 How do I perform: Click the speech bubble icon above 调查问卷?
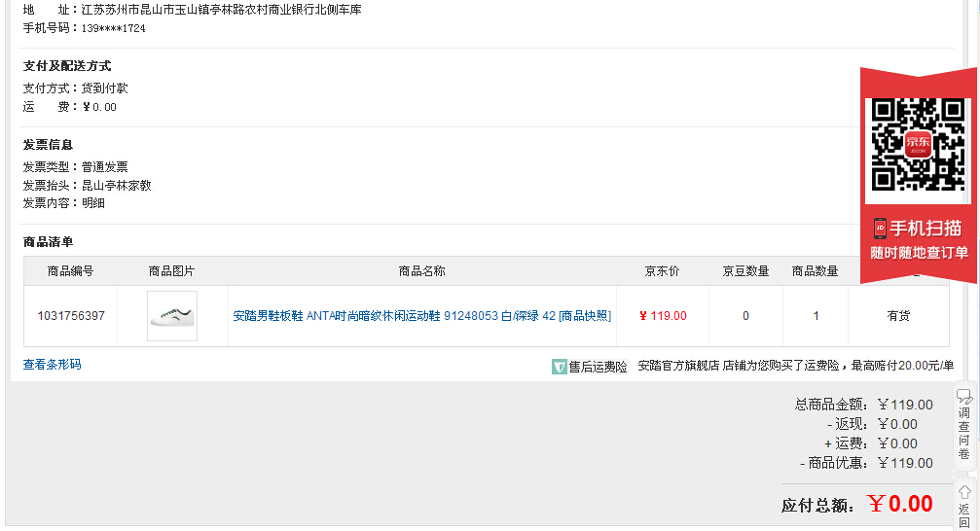pos(964,396)
